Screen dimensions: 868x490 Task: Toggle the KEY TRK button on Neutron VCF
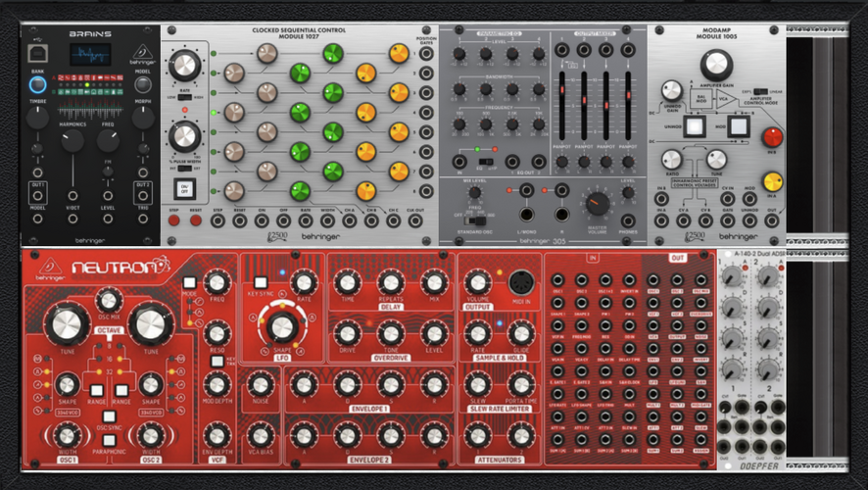coord(217,362)
